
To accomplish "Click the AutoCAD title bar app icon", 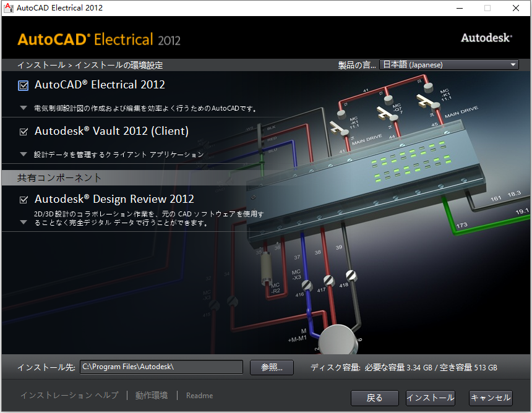I will pyautogui.click(x=8, y=8).
